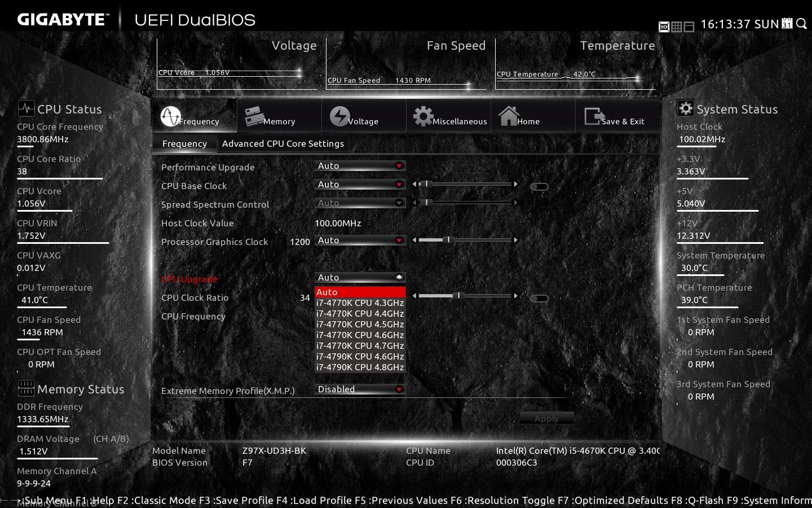Open the Save & Exit tab
The height and width of the screenshot is (508, 812).
617,116
